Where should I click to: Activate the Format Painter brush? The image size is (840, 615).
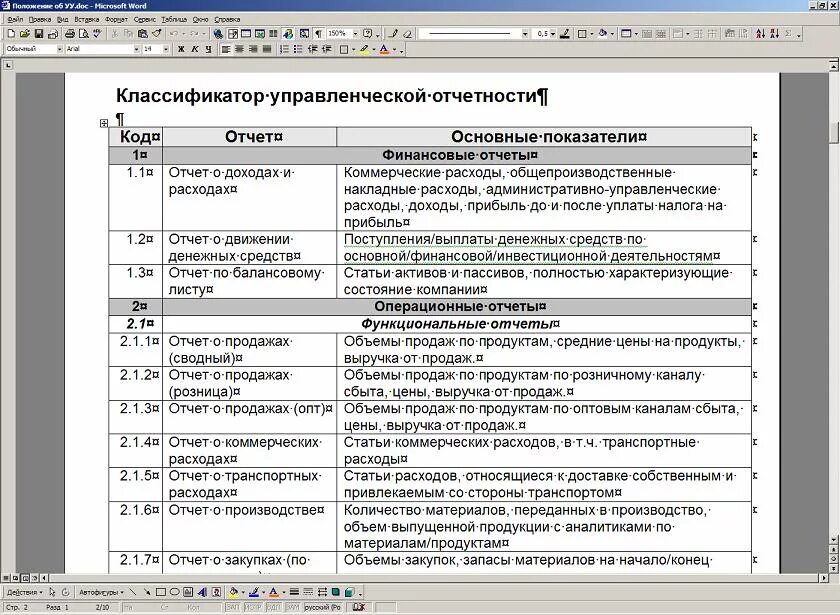click(156, 34)
